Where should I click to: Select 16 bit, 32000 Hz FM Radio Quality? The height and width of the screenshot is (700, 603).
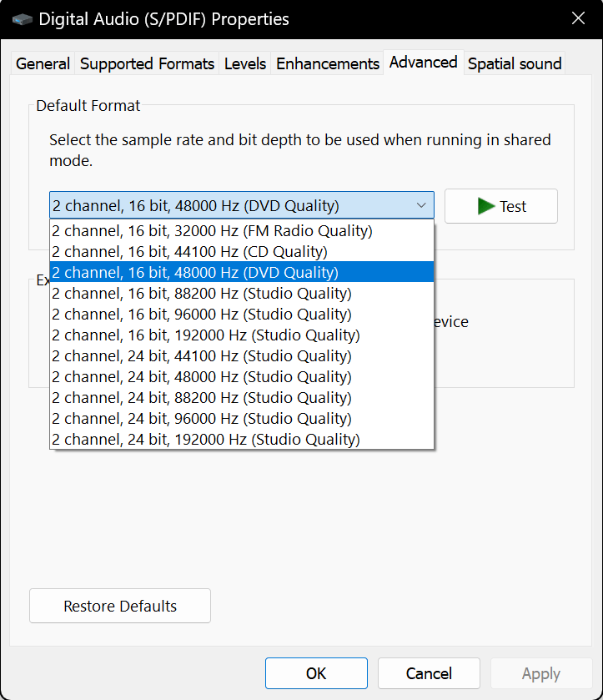[242, 231]
